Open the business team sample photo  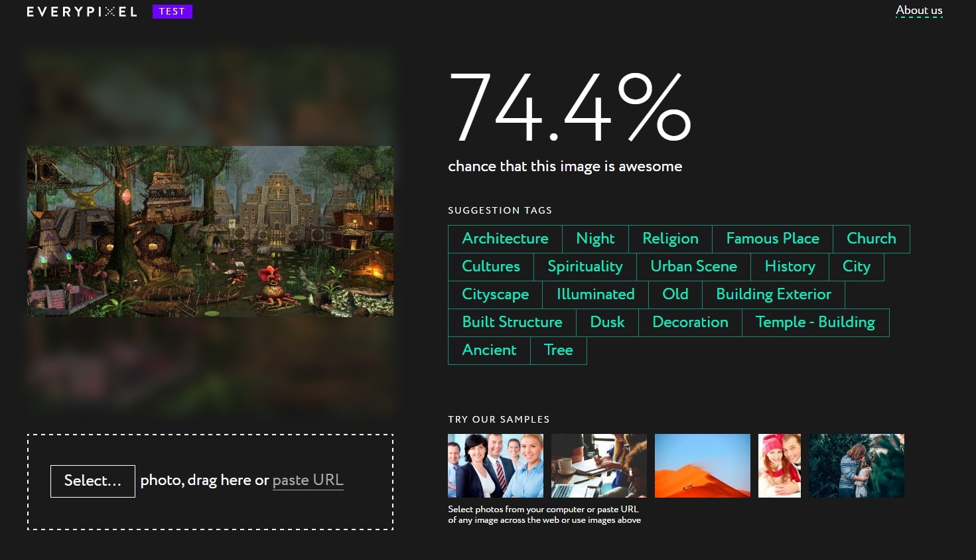(x=496, y=466)
